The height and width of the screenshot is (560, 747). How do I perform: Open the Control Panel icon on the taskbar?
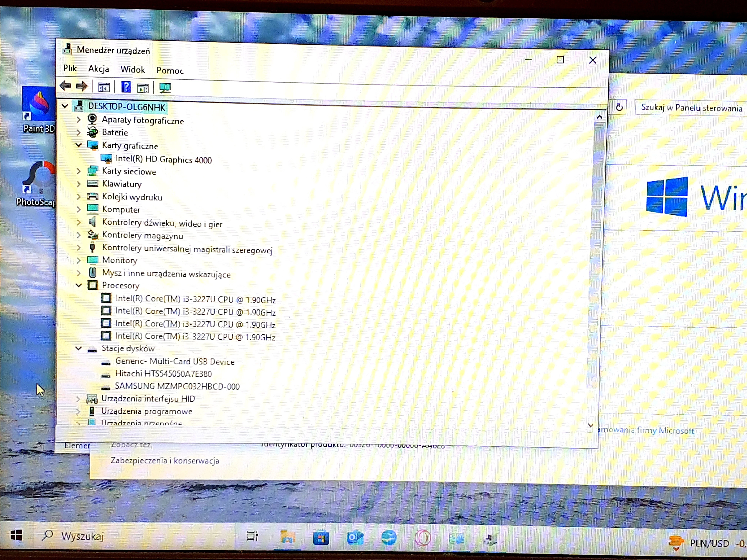(x=456, y=538)
